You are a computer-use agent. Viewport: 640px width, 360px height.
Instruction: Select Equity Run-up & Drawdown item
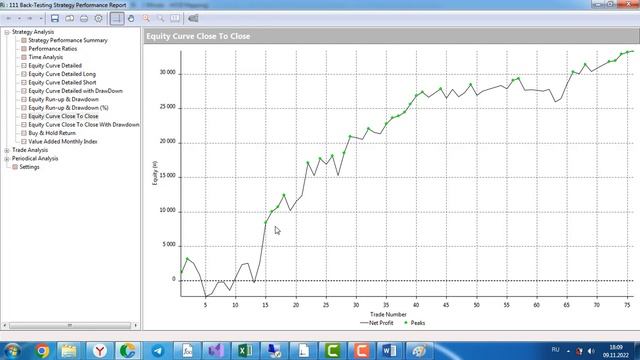click(x=63, y=99)
